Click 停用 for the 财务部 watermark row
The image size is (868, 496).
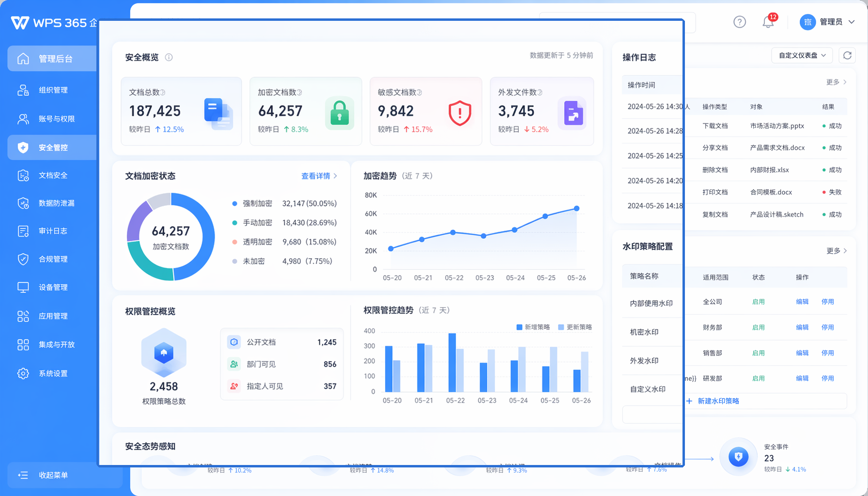pos(828,327)
